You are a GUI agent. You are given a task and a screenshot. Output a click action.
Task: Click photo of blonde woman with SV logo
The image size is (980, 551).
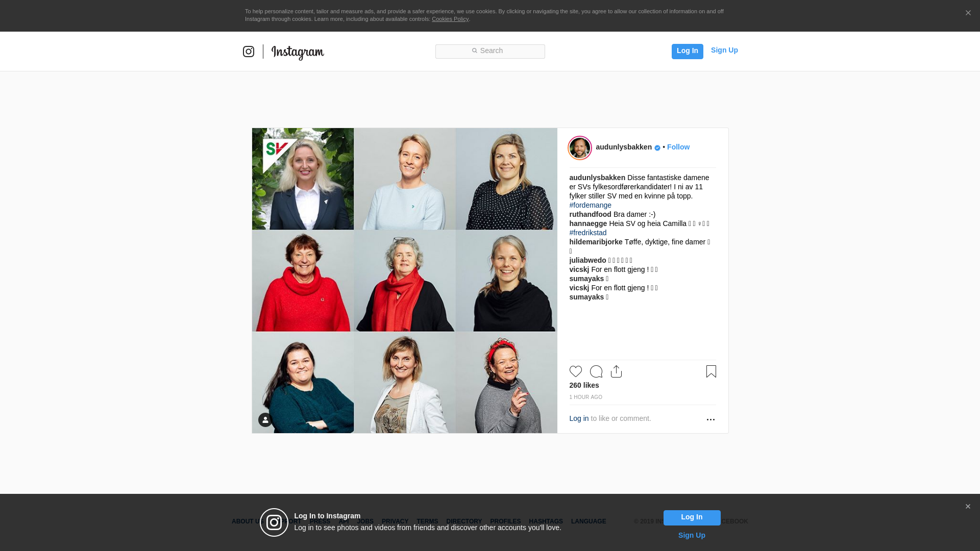pyautogui.click(x=303, y=179)
